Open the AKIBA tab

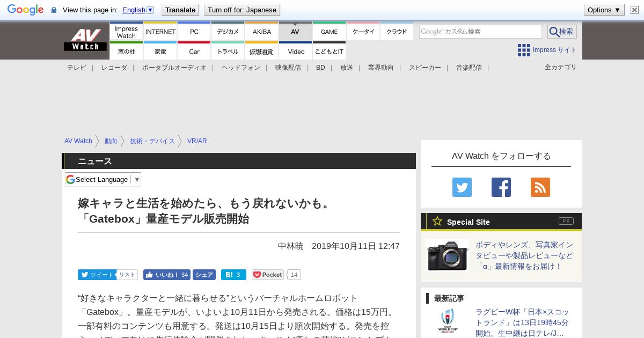262,31
